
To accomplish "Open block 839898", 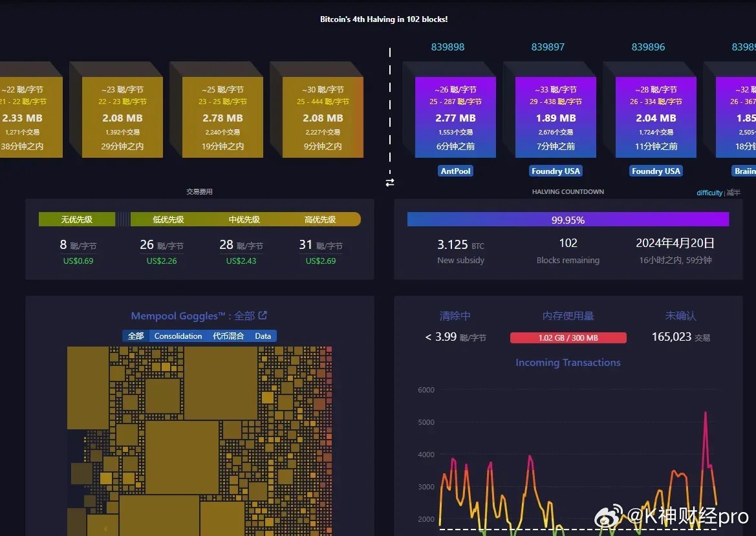I will click(x=448, y=47).
